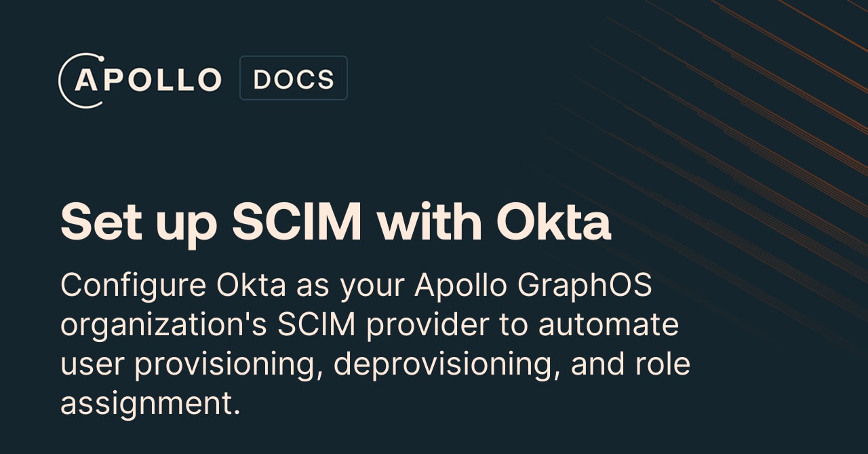Click 'SCIM provider' in the description text
Image resolution: width=868 pixels, height=454 pixels.
[382, 326]
